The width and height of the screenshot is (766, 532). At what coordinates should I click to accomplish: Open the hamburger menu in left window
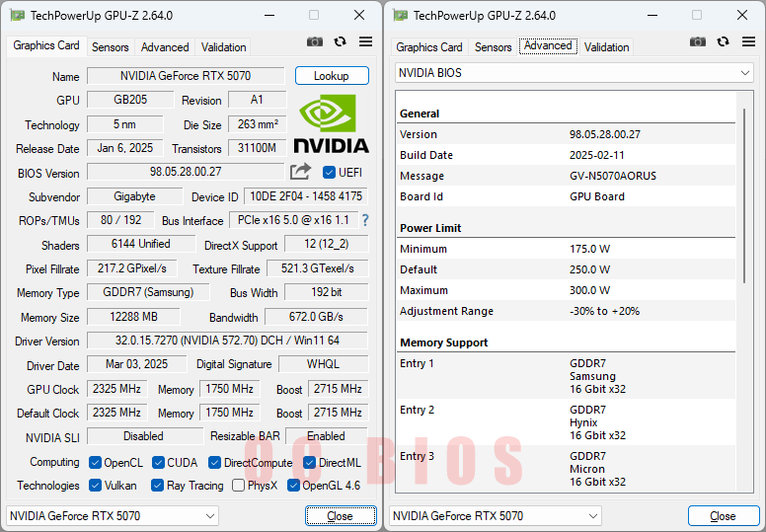point(366,42)
